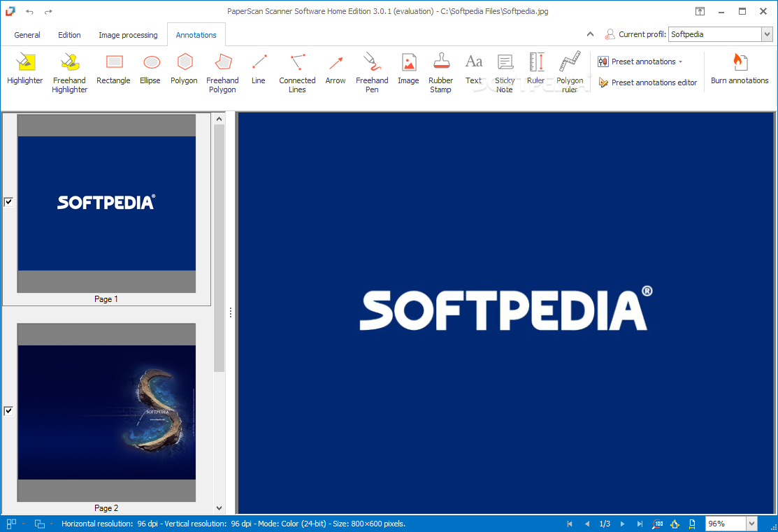Open the zoom percentage dropdown
The image size is (778, 532).
point(751,524)
